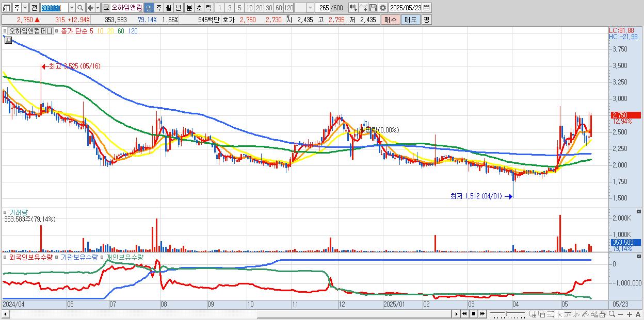
Task: Zoom out with the minus icon
Action: (x=621, y=314)
